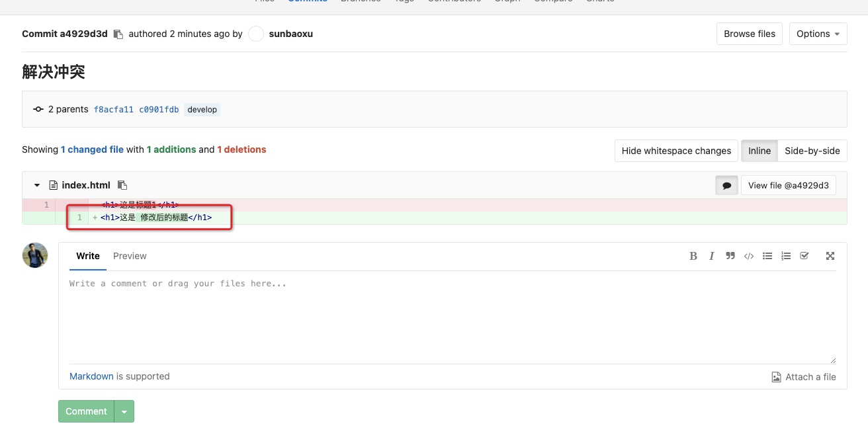Switch the diff to Side-by-side view
Screen dimensions: 868x445
tap(812, 151)
